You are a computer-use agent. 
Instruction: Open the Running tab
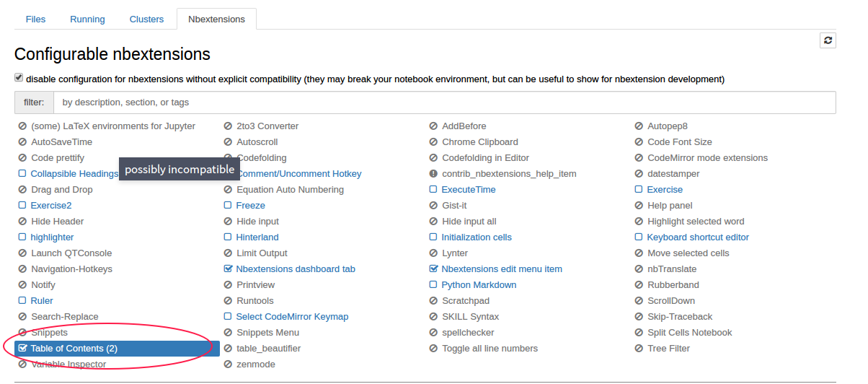[x=87, y=19]
